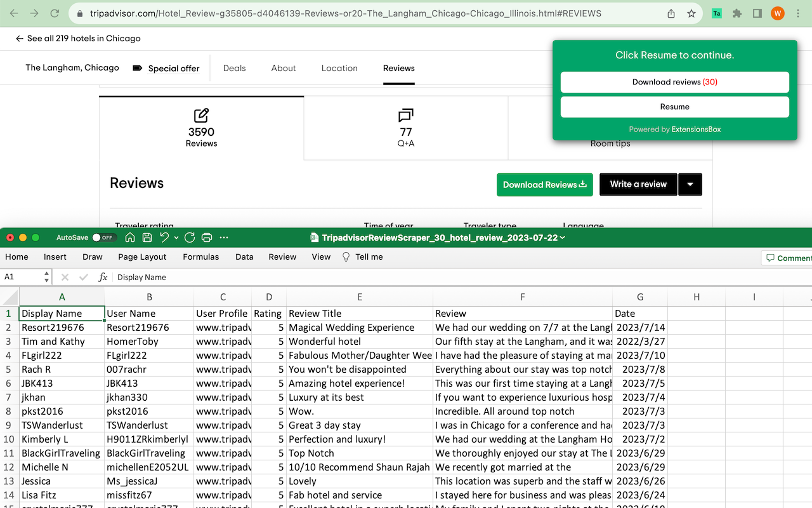The height and width of the screenshot is (508, 812).
Task: Open dropdown arrow beside Write a review
Action: (x=690, y=184)
